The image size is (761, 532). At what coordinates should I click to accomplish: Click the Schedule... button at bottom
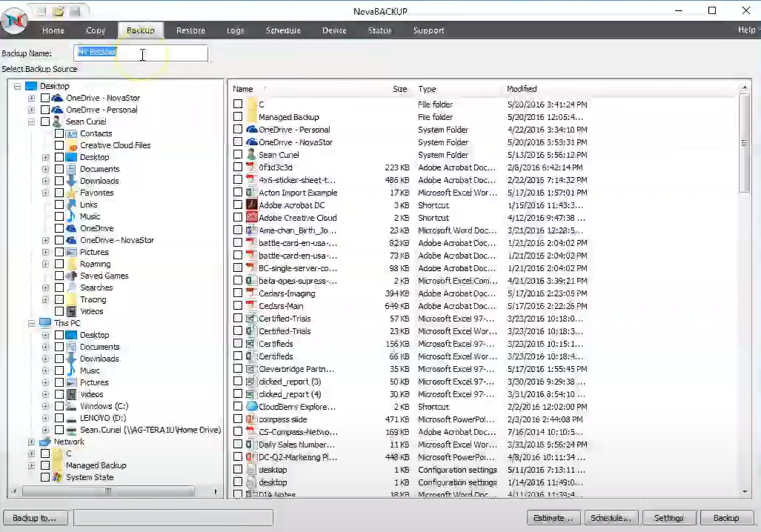click(611, 518)
